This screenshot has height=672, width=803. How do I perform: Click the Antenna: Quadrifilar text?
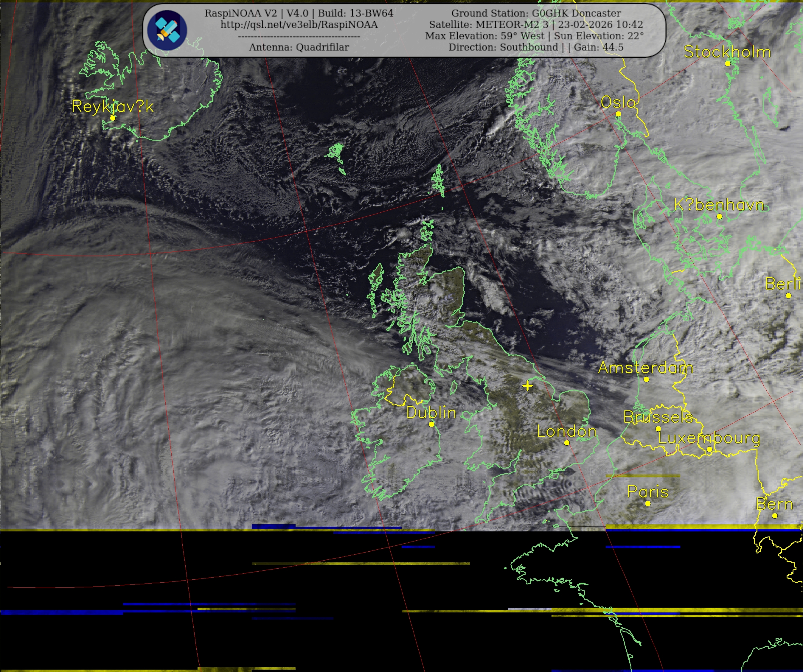click(x=299, y=47)
